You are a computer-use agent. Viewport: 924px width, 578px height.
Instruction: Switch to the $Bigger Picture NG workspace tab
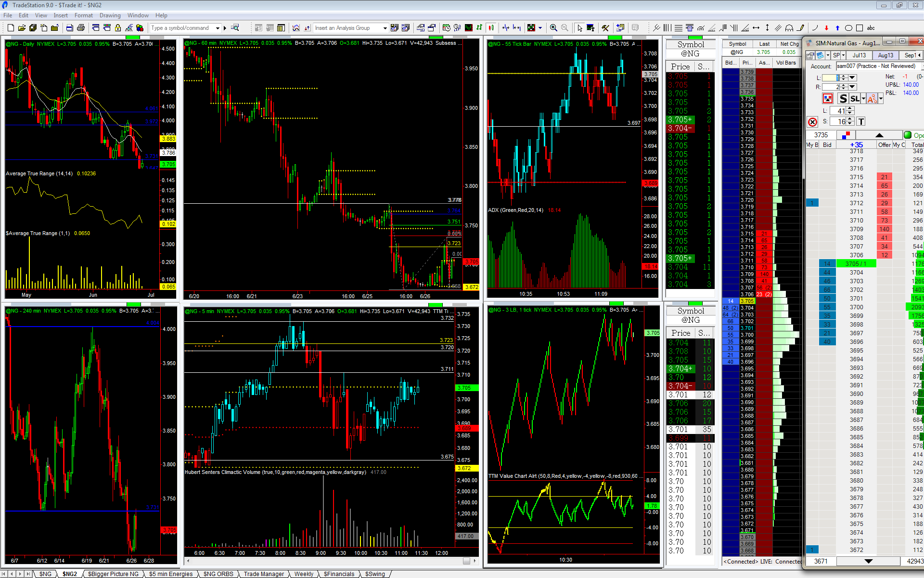113,574
